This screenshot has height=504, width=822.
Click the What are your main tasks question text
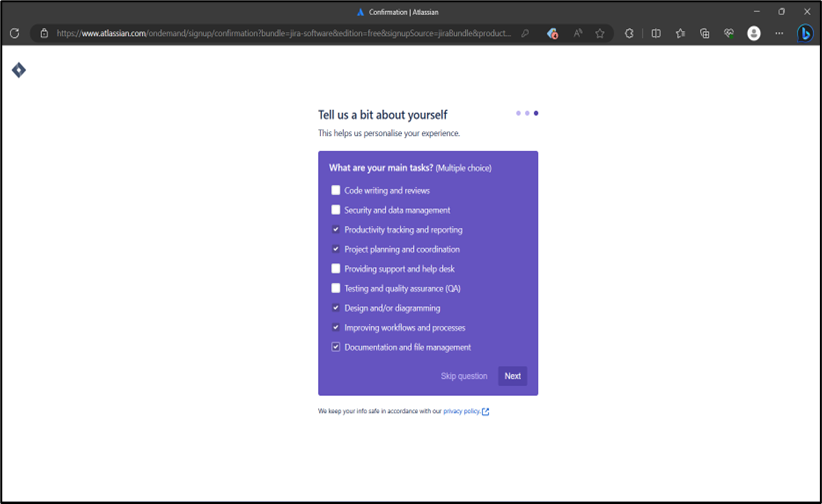coord(381,168)
